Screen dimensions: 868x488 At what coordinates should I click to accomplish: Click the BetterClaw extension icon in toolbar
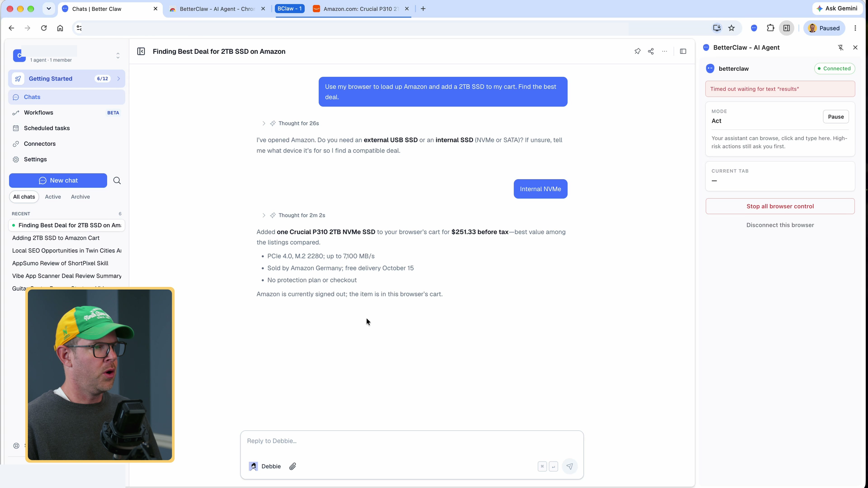pos(754,28)
